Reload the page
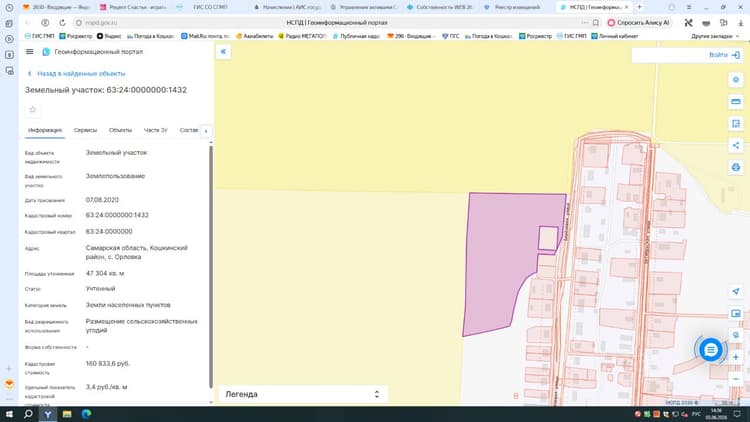The height and width of the screenshot is (422, 750). (62, 22)
